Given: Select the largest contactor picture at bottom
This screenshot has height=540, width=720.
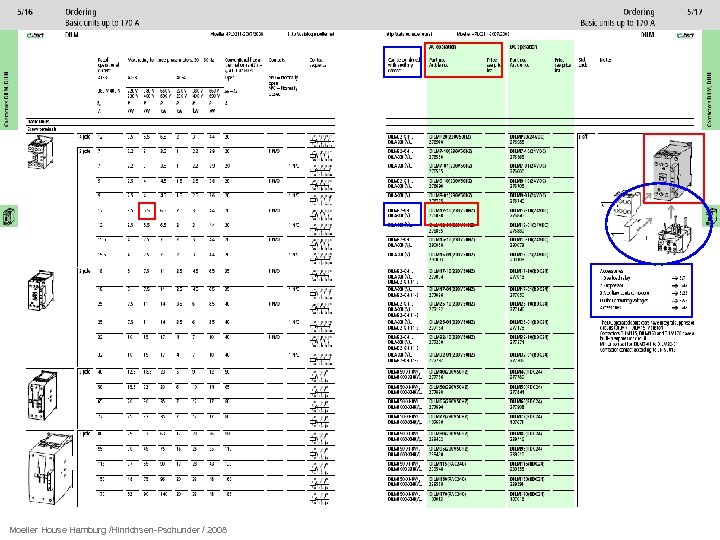Looking at the screenshot, I should point(51,468).
